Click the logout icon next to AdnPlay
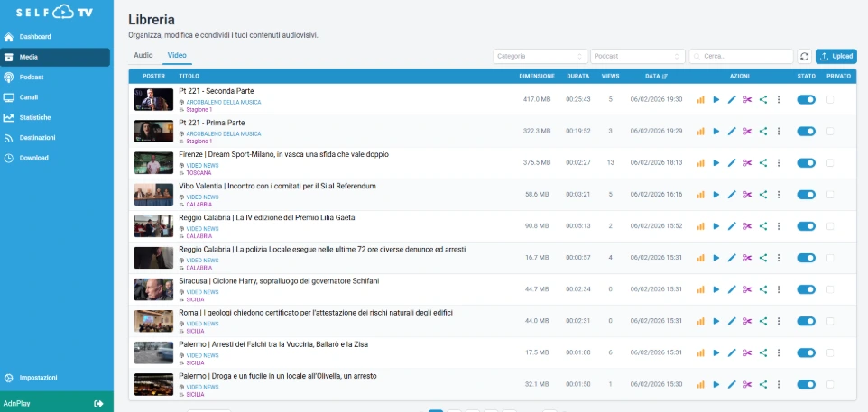Image resolution: width=868 pixels, height=412 pixels. click(x=98, y=403)
